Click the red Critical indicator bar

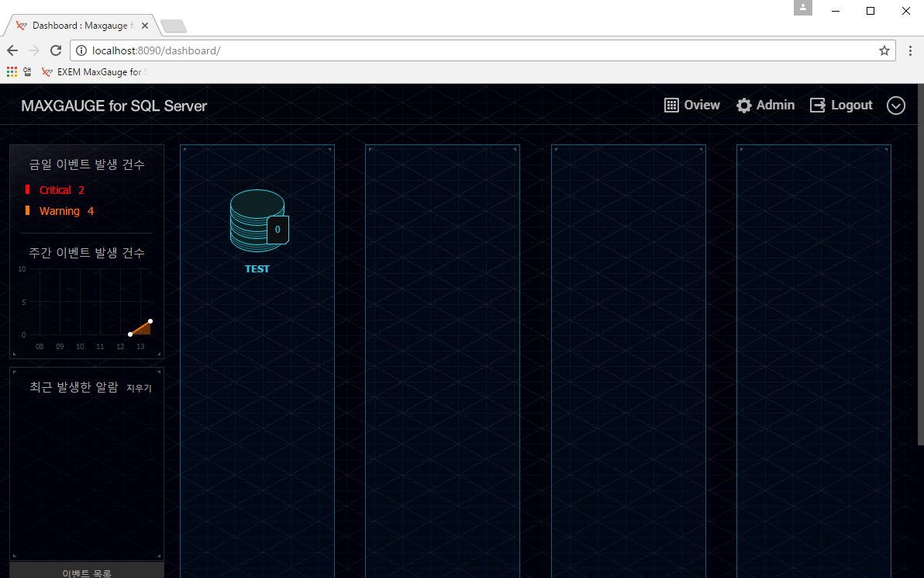[x=27, y=189]
